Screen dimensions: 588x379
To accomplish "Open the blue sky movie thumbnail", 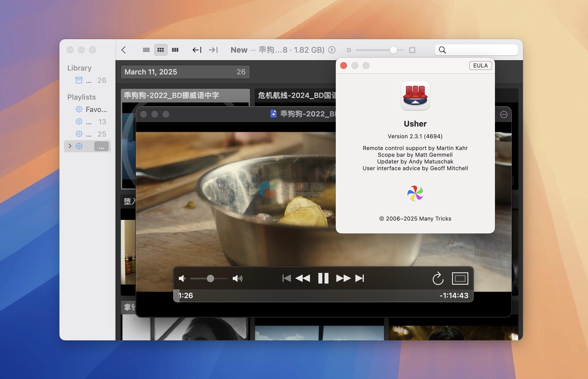I will (x=319, y=333).
